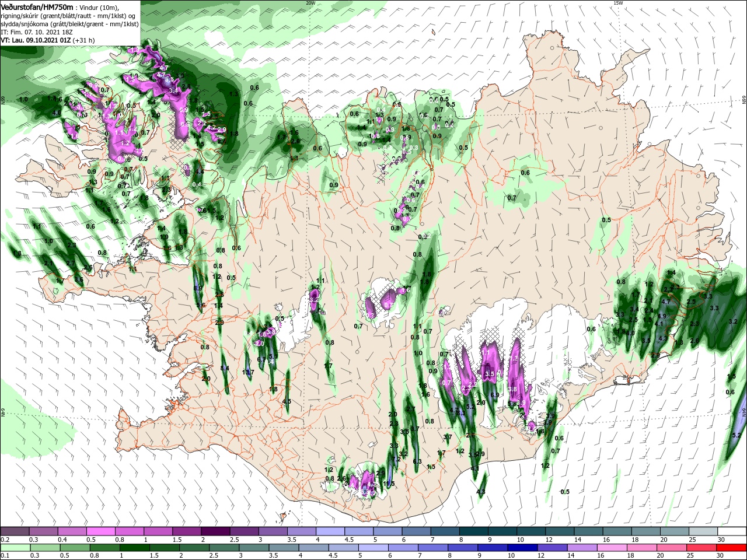Click the 13.7 precipitation value on map

248,372
